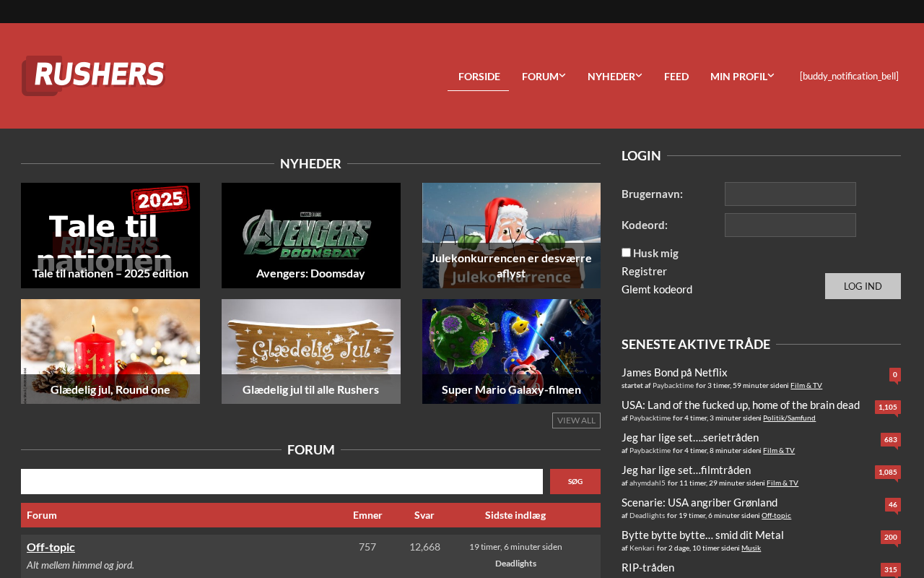Click the Emner column header

pyautogui.click(x=367, y=515)
